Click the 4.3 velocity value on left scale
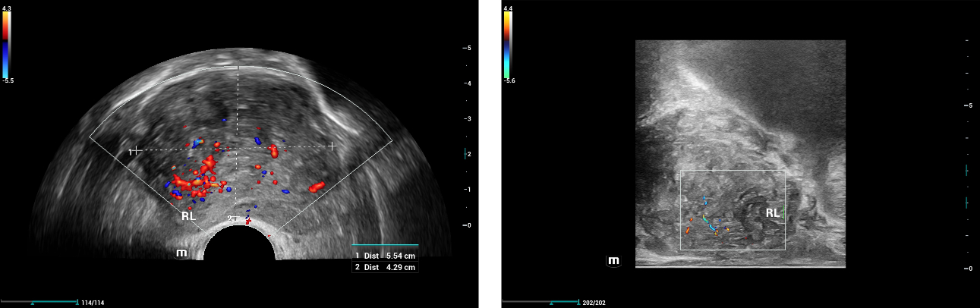Viewport: 980px width, 308px height. point(6,8)
